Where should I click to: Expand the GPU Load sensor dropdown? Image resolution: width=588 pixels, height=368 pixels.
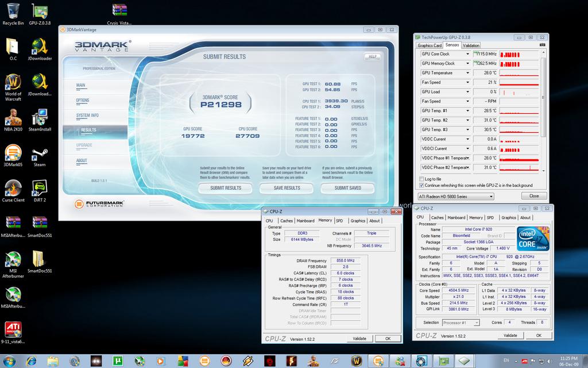coord(467,91)
